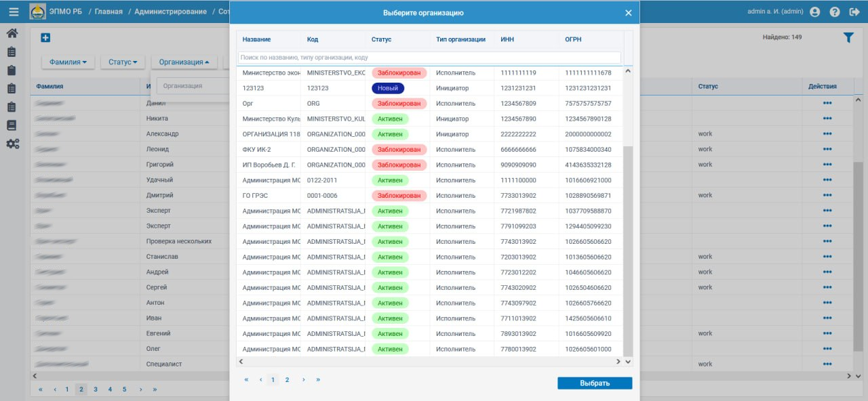Open the hamburger menu in the header
The width and height of the screenshot is (868, 401).
click(x=14, y=12)
